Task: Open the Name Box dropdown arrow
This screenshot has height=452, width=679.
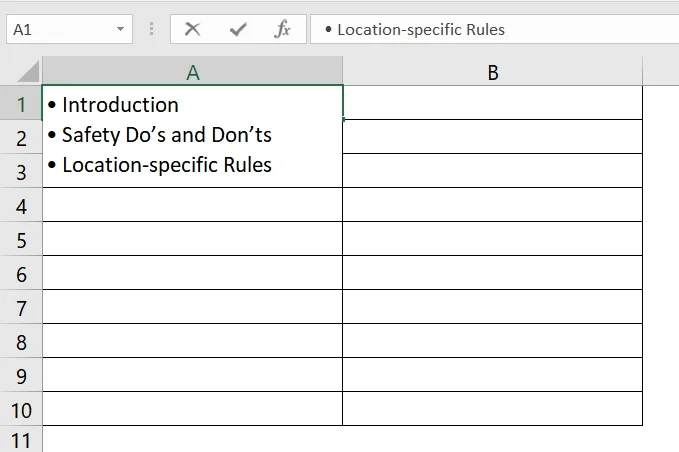Action: pyautogui.click(x=120, y=29)
